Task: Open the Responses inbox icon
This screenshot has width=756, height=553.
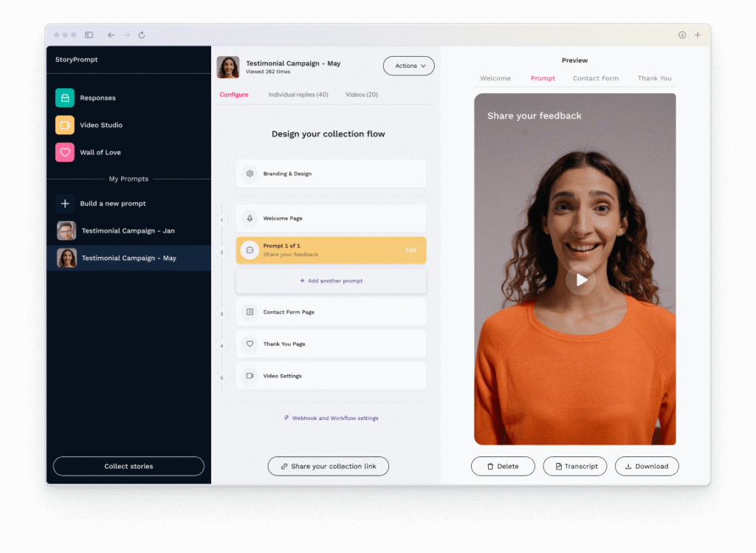Action: pyautogui.click(x=65, y=98)
